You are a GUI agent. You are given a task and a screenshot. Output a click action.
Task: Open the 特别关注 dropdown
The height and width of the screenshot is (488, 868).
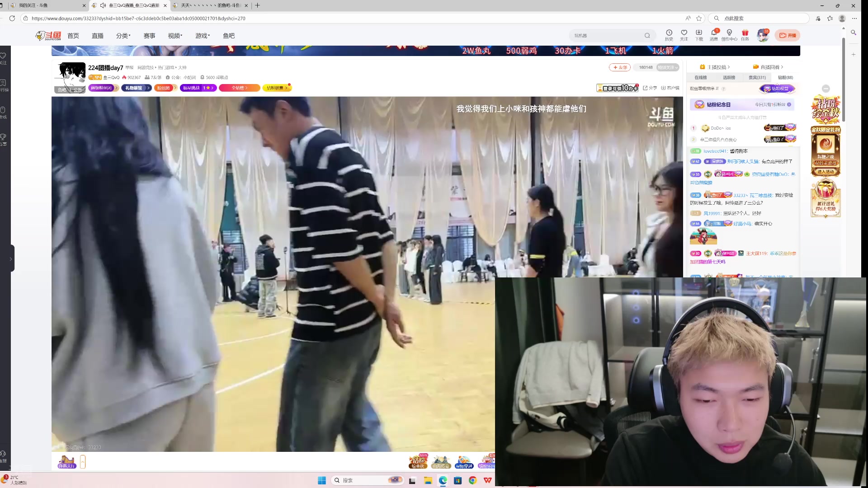pyautogui.click(x=667, y=67)
